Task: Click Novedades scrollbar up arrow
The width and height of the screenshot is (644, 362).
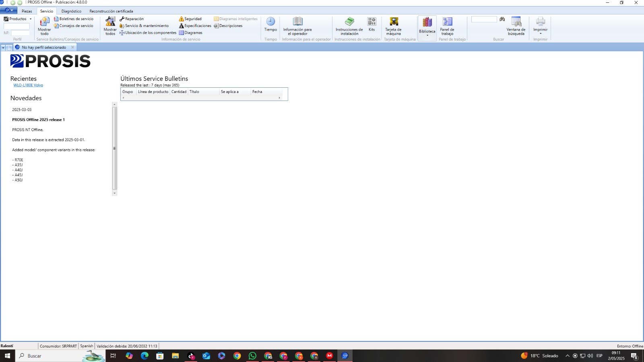Action: pos(115,105)
